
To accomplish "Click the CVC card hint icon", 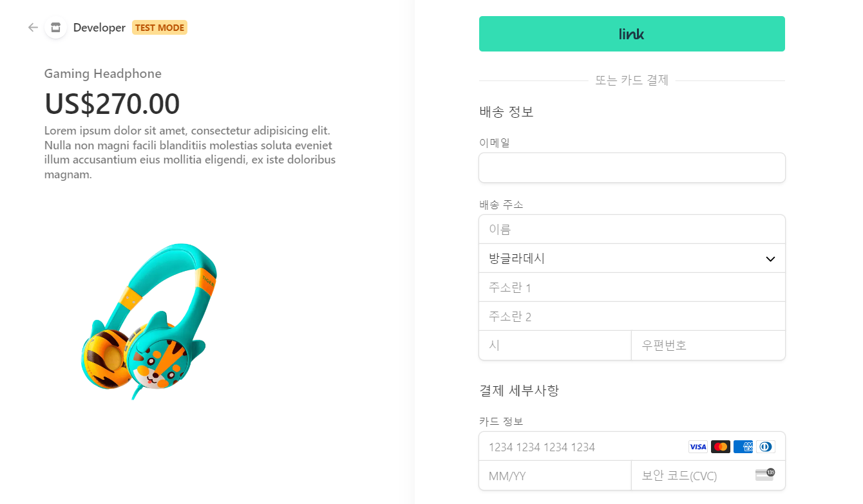I will pyautogui.click(x=764, y=475).
